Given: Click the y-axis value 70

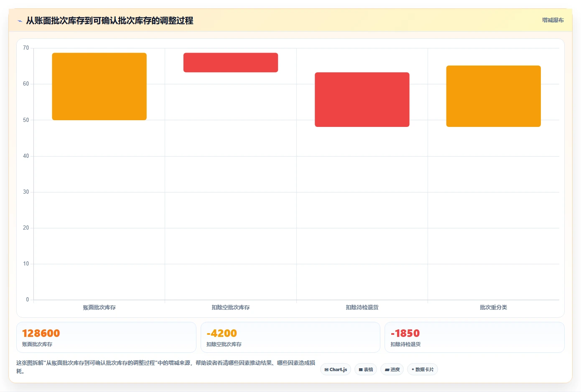Looking at the screenshot, I should [26, 48].
